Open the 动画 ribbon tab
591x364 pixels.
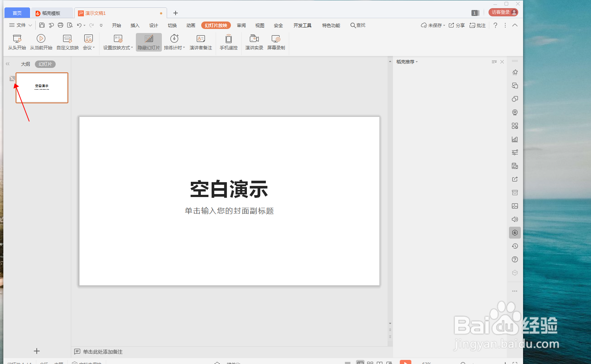tap(191, 25)
